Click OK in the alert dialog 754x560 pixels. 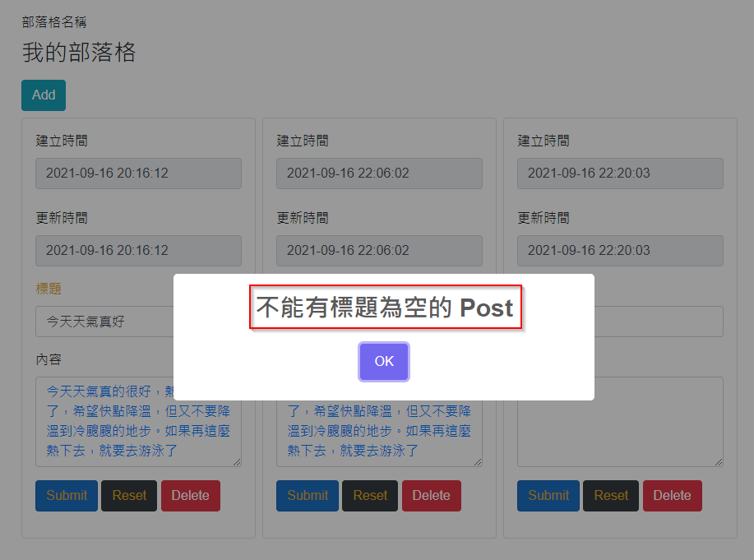coord(384,362)
